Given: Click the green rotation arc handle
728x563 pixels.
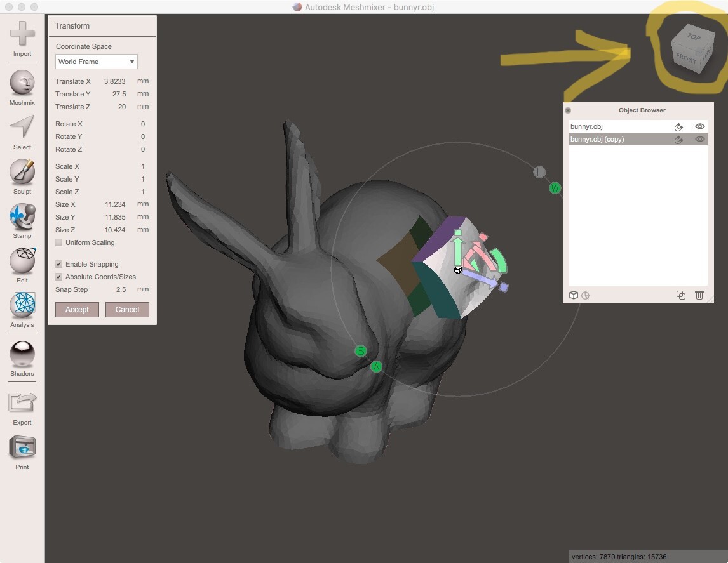Looking at the screenshot, I should click(x=499, y=261).
